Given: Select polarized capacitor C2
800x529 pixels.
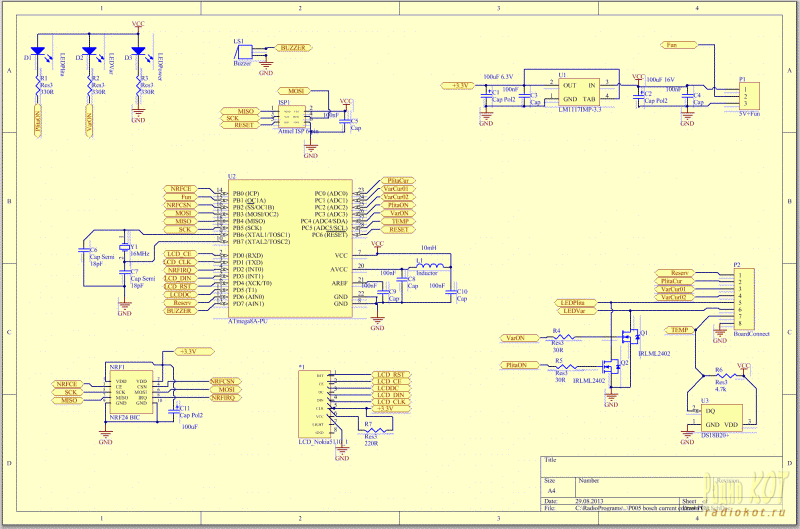Looking at the screenshot, I should (638, 95).
